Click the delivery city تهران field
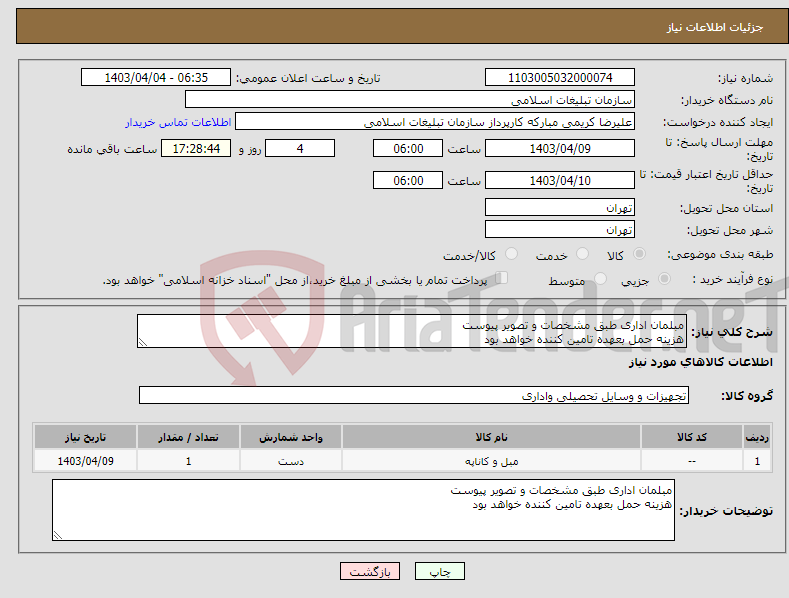 560,230
